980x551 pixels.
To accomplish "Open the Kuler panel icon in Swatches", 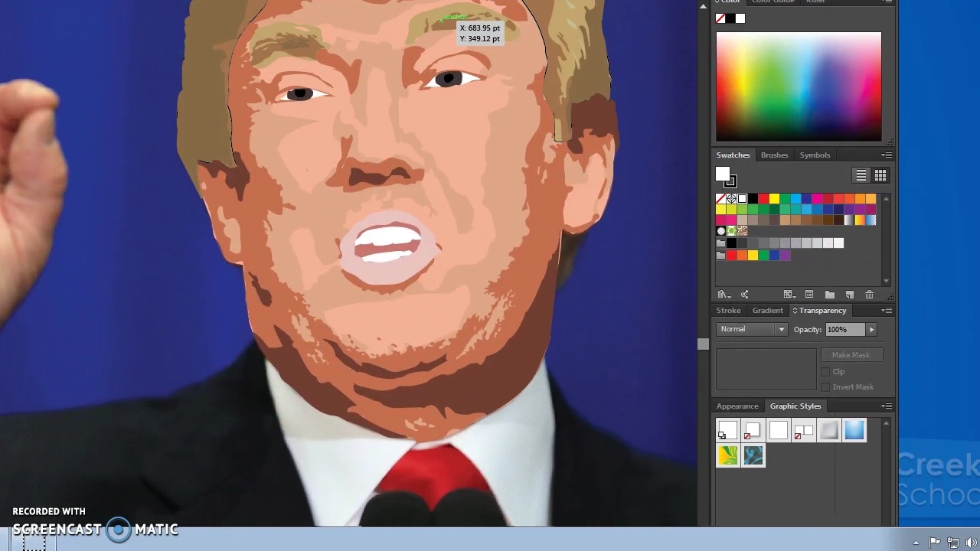I will click(x=745, y=295).
